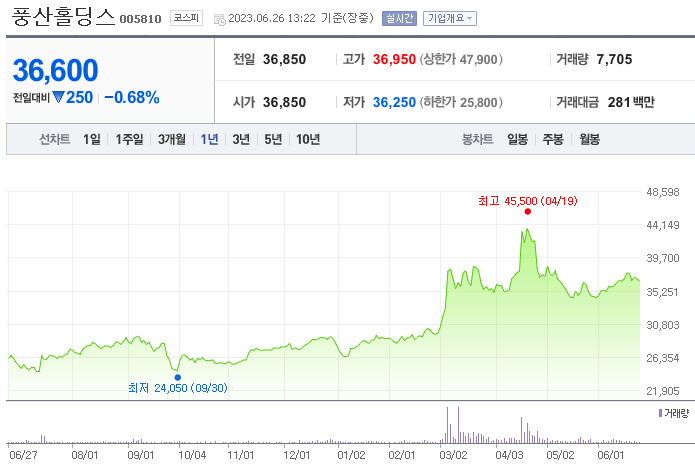
Task: Click the blue 최저 24,050 low marker dot
Action: (x=178, y=378)
